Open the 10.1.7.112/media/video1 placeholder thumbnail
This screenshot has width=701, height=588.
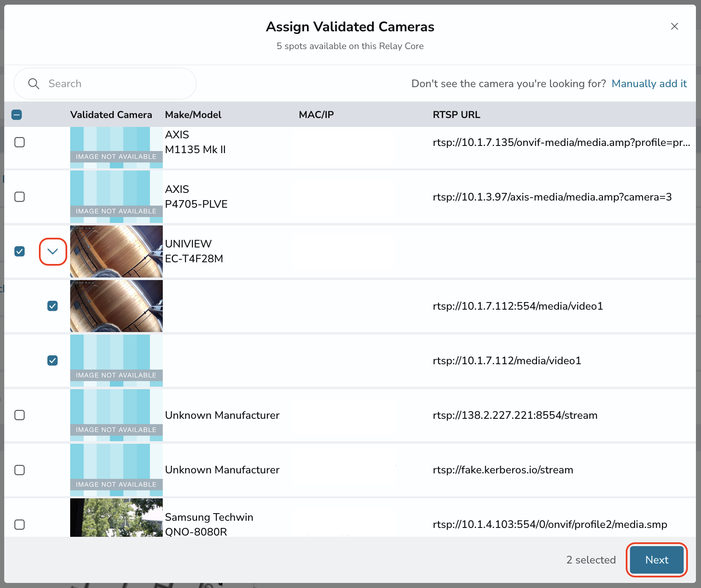click(116, 360)
